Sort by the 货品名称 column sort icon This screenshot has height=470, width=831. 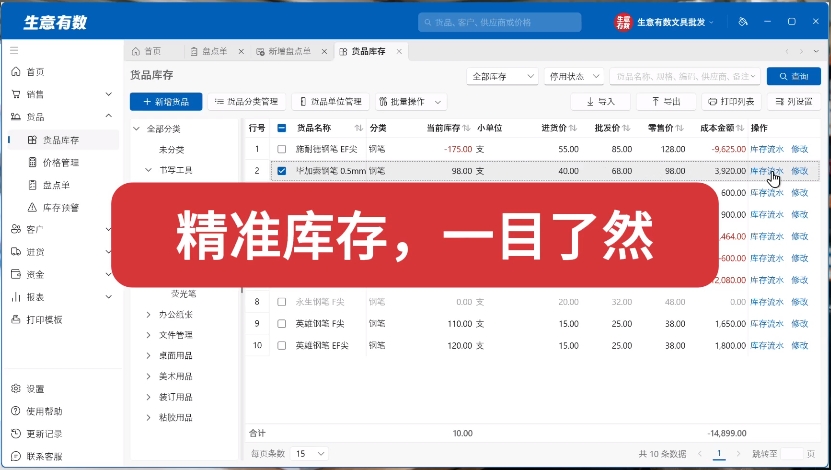358,128
